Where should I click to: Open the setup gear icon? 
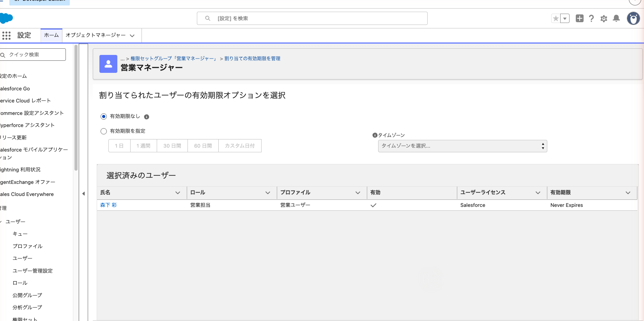604,18
